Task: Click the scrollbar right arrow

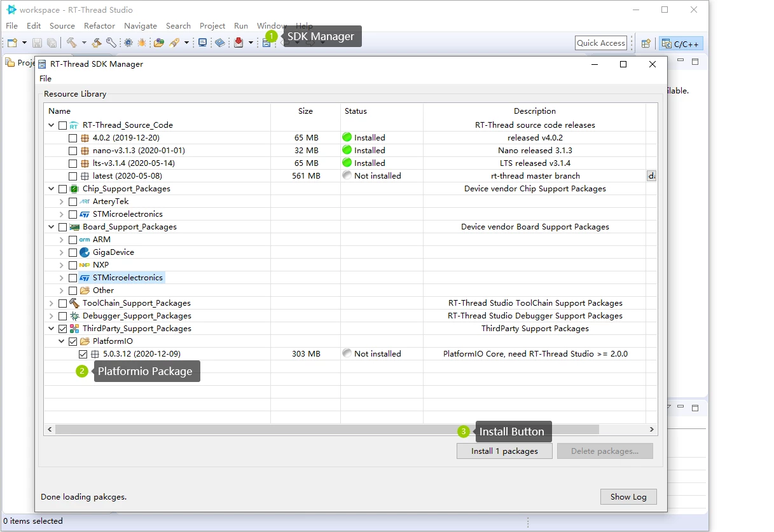Action: 652,430
